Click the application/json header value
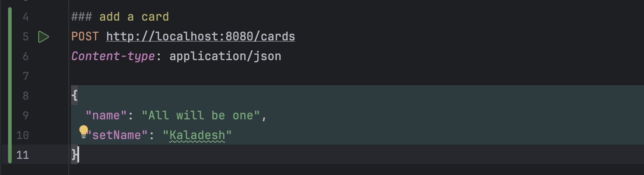 225,57
